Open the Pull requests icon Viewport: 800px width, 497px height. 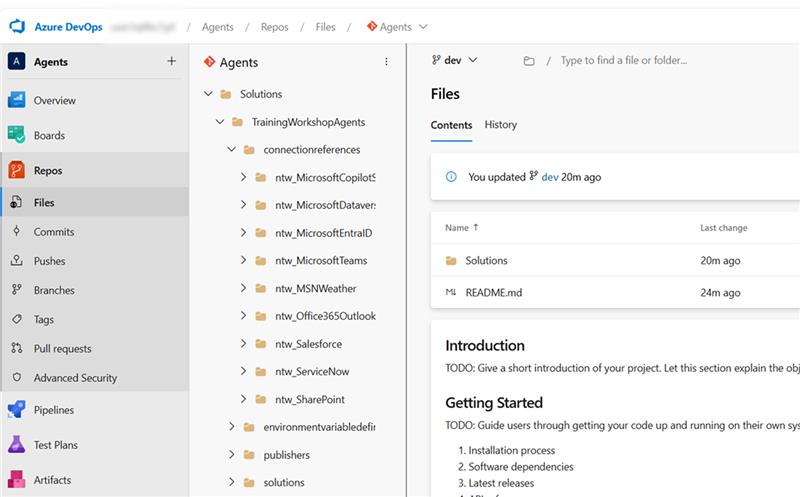(x=17, y=348)
